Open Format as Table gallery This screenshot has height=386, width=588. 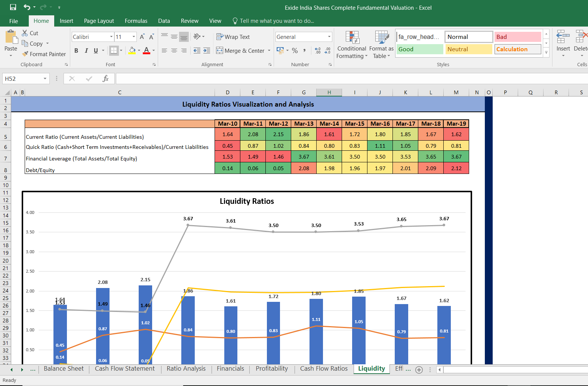[381, 45]
